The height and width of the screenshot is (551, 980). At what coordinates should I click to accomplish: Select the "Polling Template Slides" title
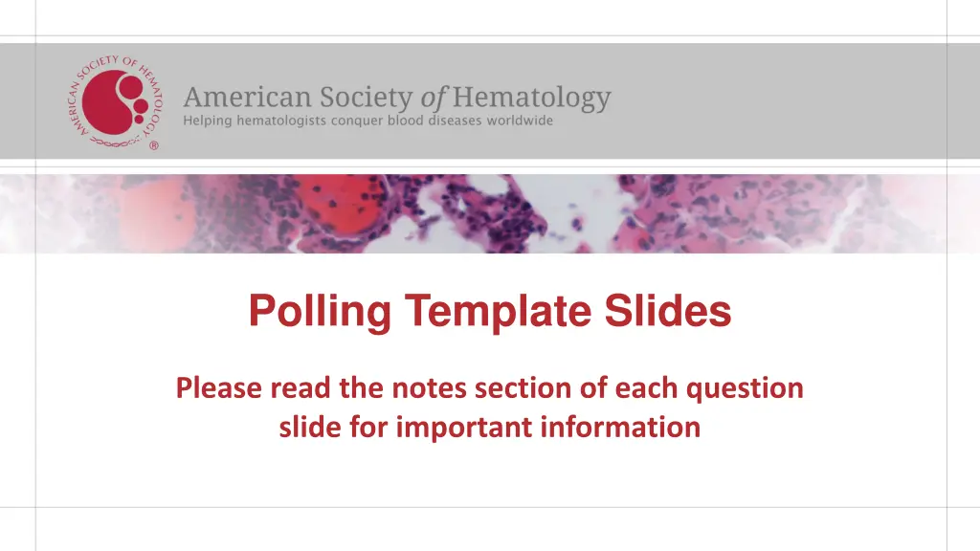[489, 312]
